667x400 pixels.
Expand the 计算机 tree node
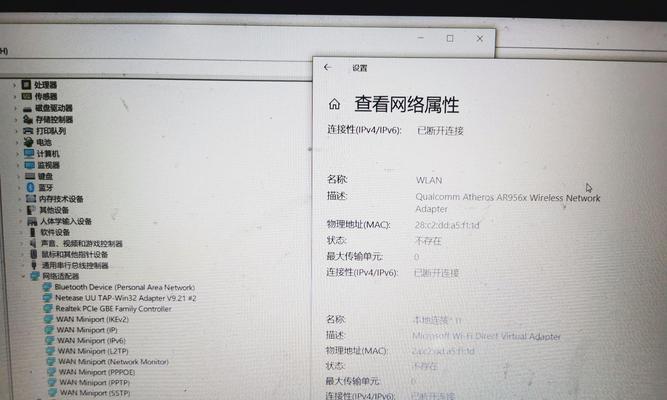pyautogui.click(x=17, y=154)
